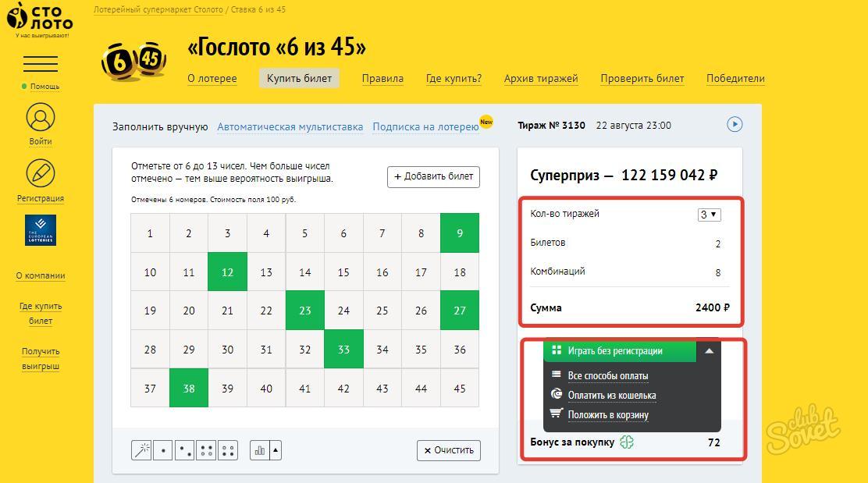Open the Где купить? tab
The image size is (868, 483).
click(454, 79)
